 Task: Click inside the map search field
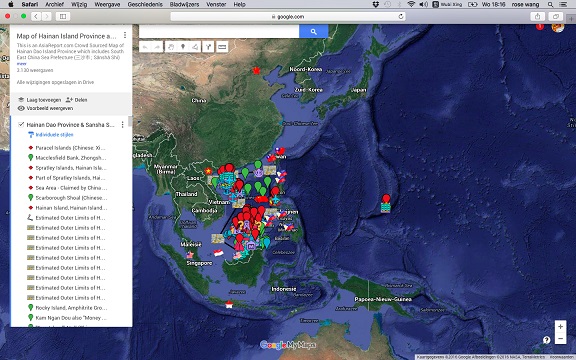pyautogui.click(x=219, y=32)
